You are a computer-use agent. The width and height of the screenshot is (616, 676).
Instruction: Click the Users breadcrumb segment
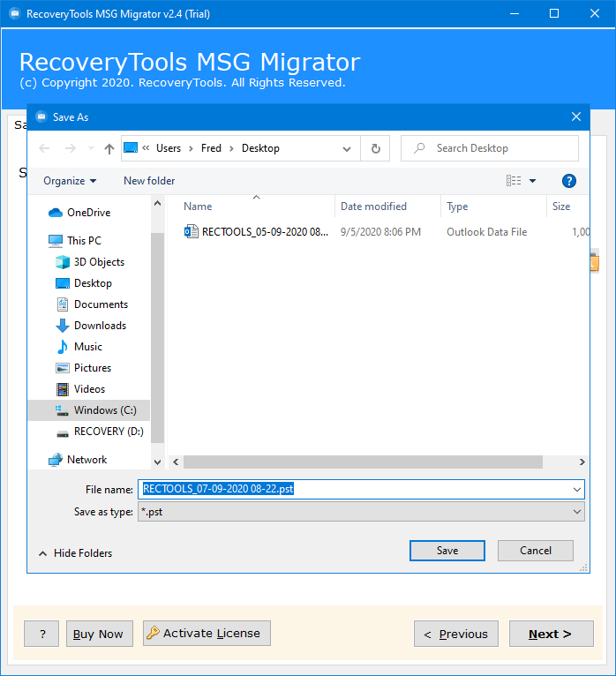[169, 148]
